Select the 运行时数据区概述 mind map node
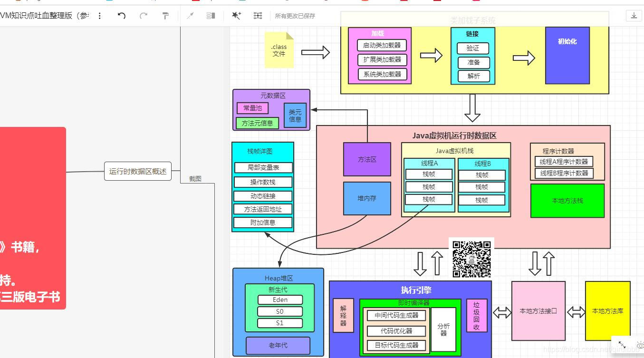 [x=138, y=171]
